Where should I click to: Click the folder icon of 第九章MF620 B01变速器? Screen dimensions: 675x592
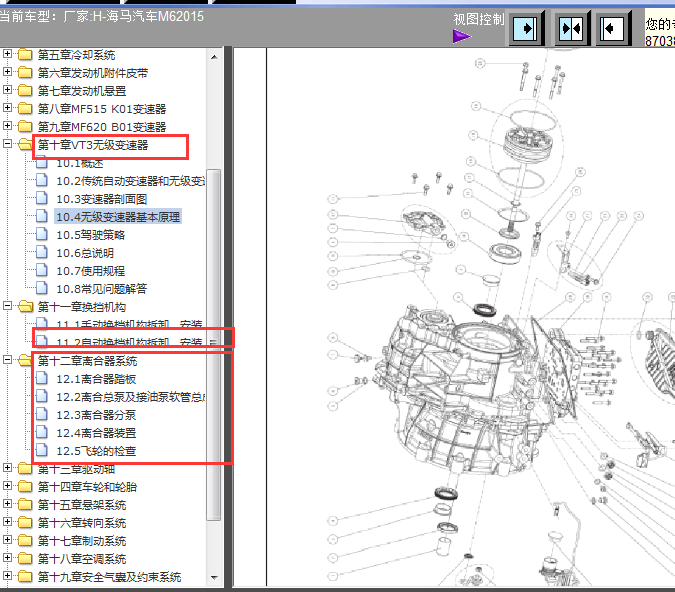tap(25, 127)
